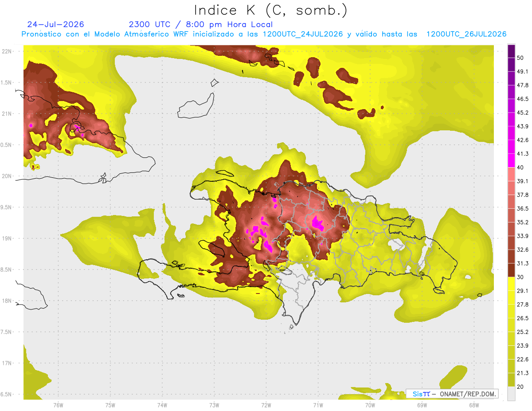Click the '35.2' color scale value
This screenshot has width=532, height=411.
(x=522, y=222)
